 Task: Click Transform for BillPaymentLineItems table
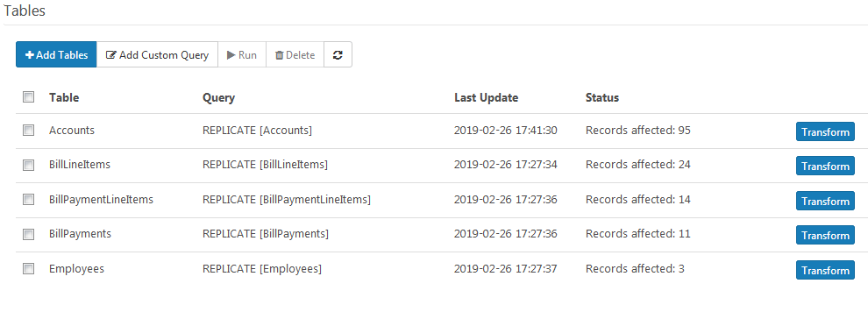[x=825, y=201]
